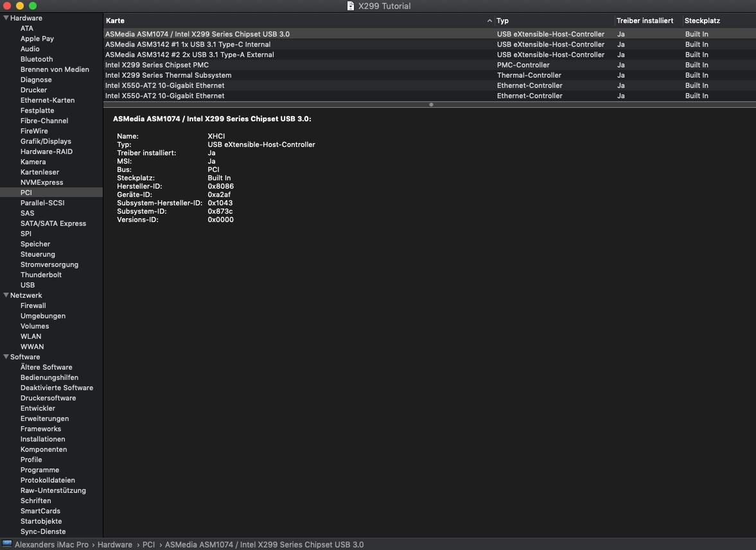Select ASMedia ASM3142 #2 Type-A External row

click(x=430, y=55)
